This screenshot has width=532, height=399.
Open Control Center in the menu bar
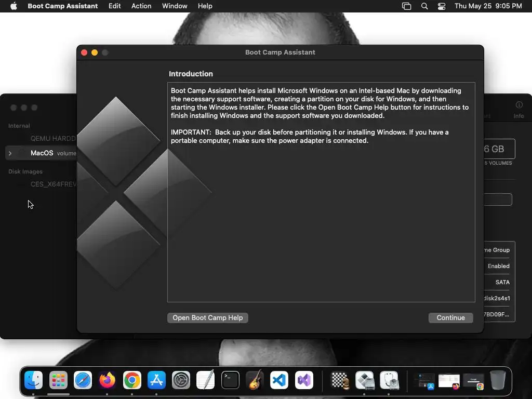[x=442, y=6]
